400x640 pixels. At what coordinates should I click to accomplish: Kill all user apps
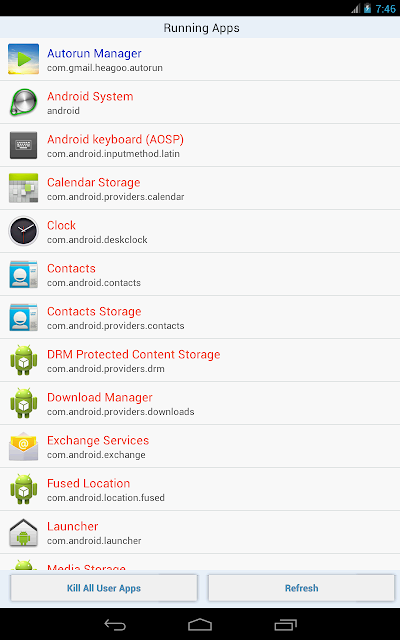click(104, 588)
